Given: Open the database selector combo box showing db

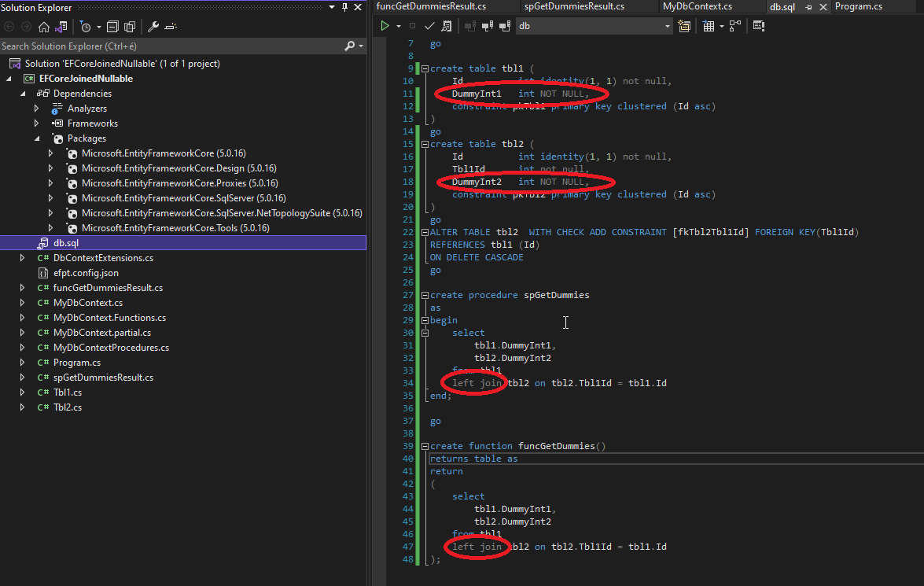Looking at the screenshot, I should [595, 26].
